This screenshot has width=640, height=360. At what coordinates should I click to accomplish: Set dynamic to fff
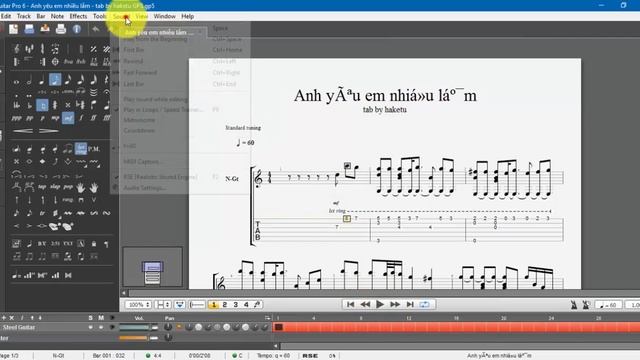click(x=107, y=118)
